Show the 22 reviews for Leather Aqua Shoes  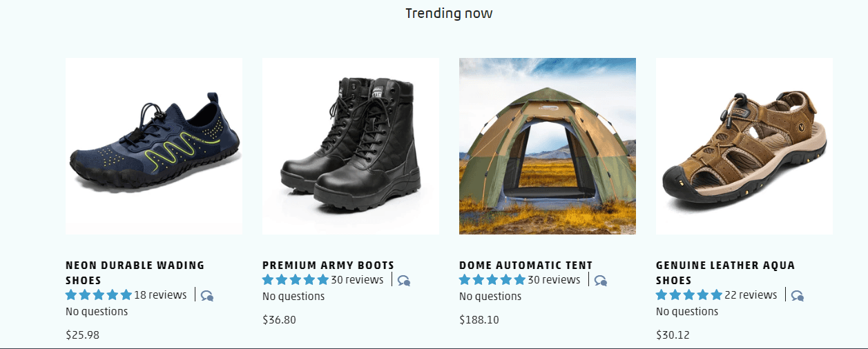[751, 295]
